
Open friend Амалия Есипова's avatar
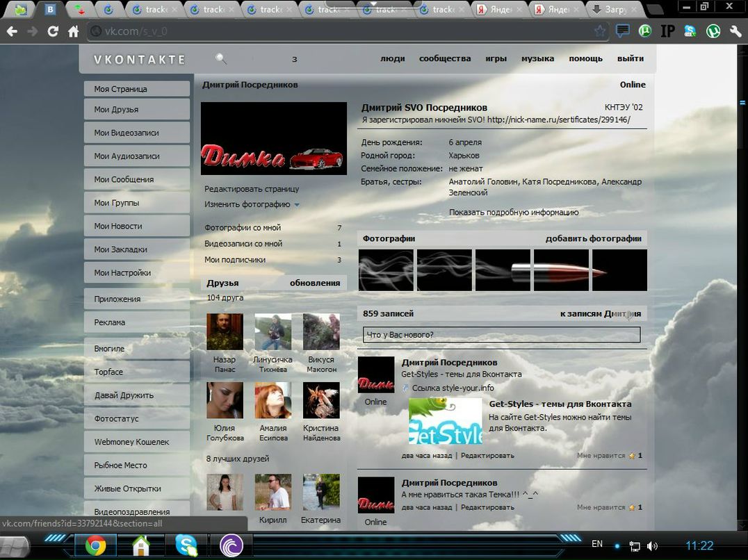[x=273, y=400]
